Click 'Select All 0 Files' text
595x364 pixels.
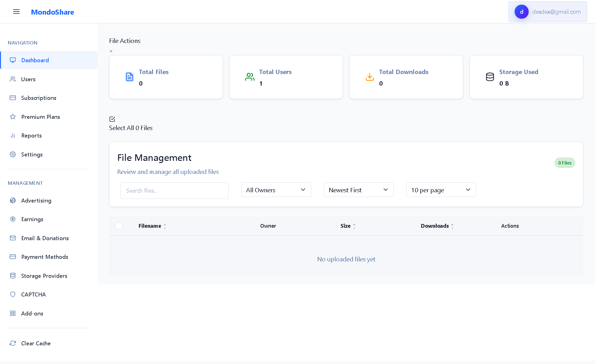click(x=131, y=128)
